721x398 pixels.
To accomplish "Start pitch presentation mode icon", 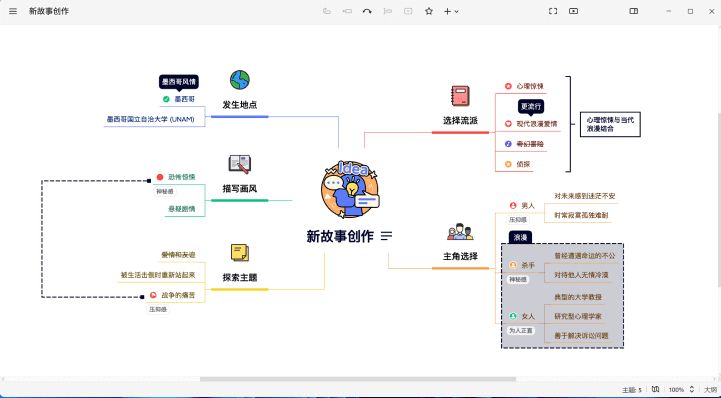I will 573,11.
